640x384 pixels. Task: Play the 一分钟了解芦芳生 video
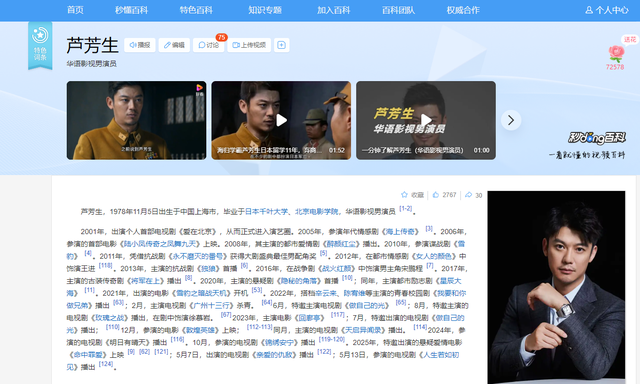426,120
